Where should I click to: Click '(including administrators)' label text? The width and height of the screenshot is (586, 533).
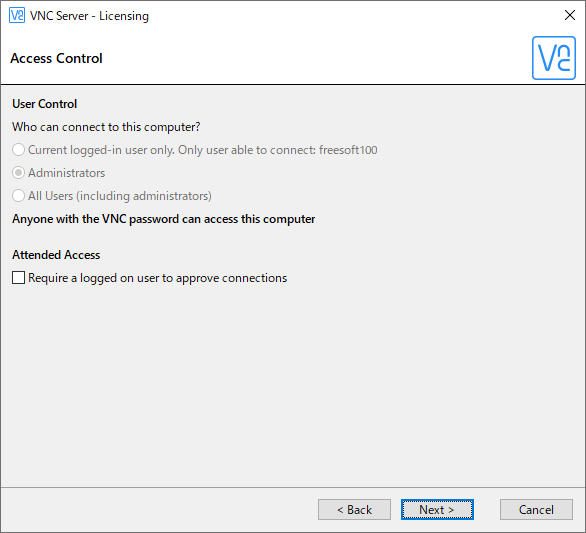pyautogui.click(x=144, y=196)
